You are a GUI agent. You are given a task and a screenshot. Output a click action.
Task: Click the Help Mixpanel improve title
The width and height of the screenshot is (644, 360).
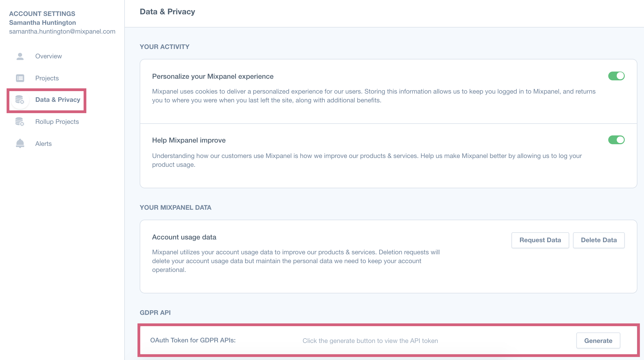[x=189, y=140]
